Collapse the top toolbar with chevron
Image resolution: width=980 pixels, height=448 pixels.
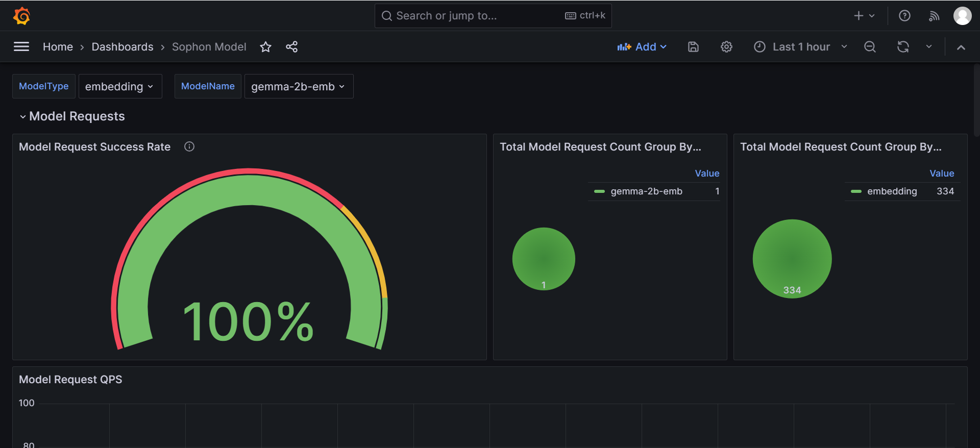click(x=961, y=47)
